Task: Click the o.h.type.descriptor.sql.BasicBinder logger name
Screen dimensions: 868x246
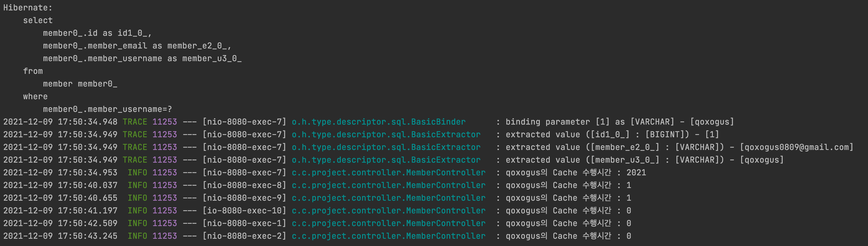Action: (x=378, y=122)
